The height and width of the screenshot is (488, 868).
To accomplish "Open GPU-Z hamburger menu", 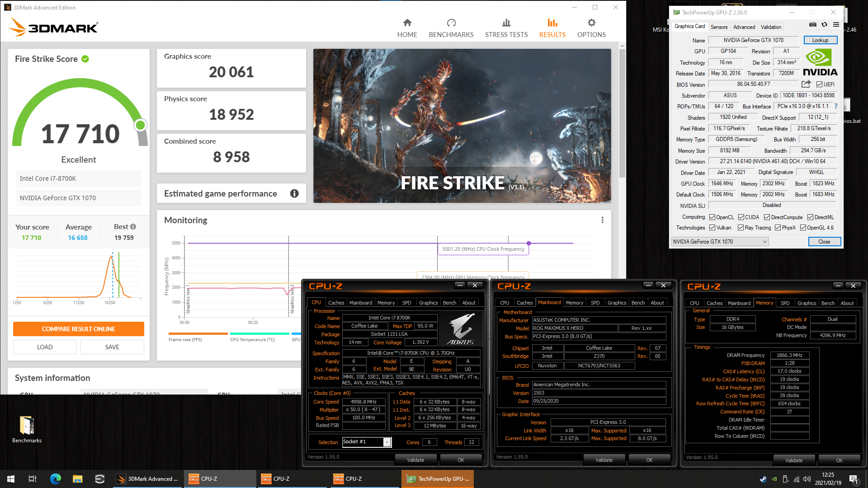I will (x=836, y=25).
